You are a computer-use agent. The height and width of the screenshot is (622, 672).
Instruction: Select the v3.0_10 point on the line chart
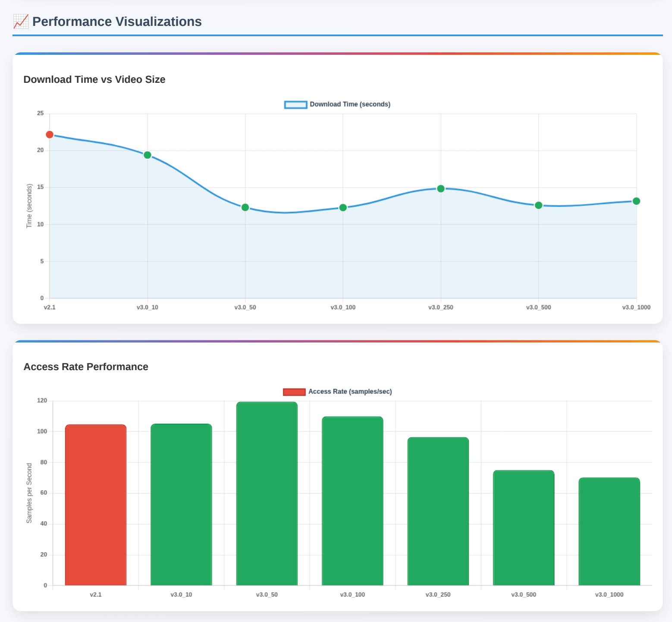pos(148,155)
